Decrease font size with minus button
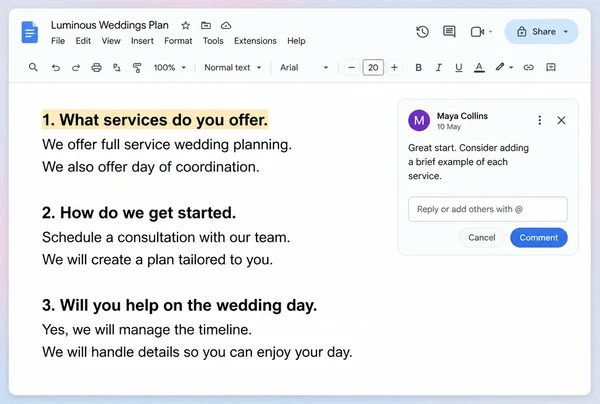This screenshot has height=404, width=600. pyautogui.click(x=352, y=68)
